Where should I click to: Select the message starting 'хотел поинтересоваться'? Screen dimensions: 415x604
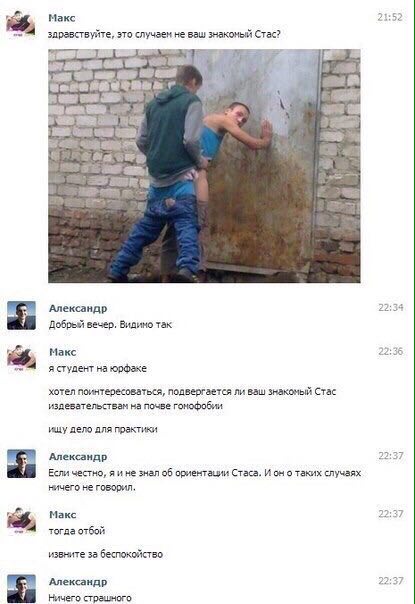click(x=192, y=399)
